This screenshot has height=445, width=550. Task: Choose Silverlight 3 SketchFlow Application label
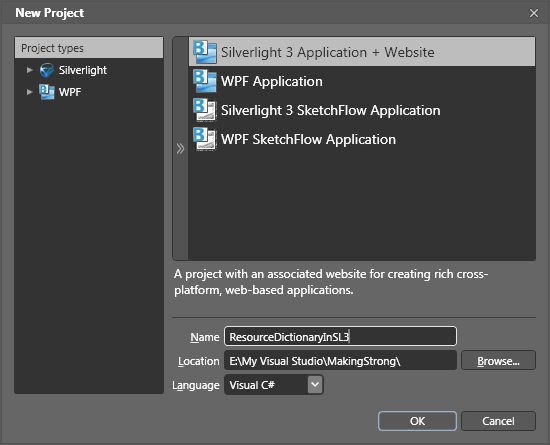coord(330,110)
